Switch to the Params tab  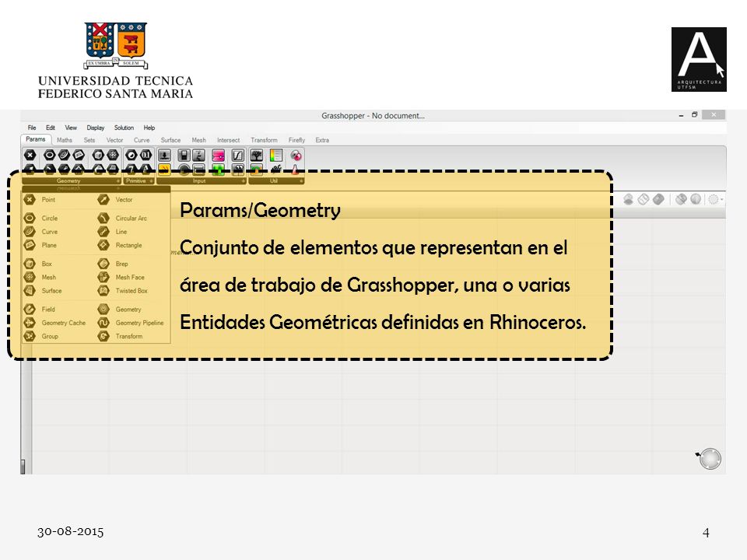(36, 139)
